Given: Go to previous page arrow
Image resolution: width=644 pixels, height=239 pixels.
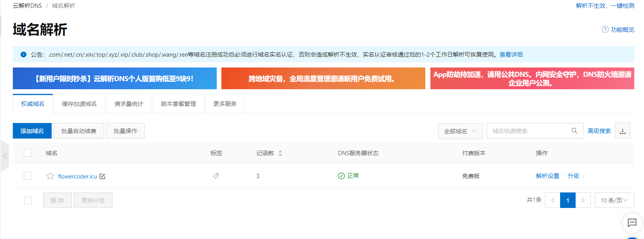Looking at the screenshot, I should pyautogui.click(x=552, y=200).
